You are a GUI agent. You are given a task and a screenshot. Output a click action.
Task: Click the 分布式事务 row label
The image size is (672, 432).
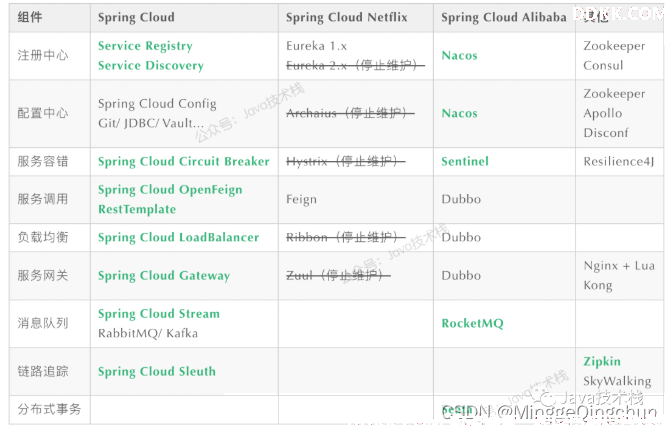point(49,409)
